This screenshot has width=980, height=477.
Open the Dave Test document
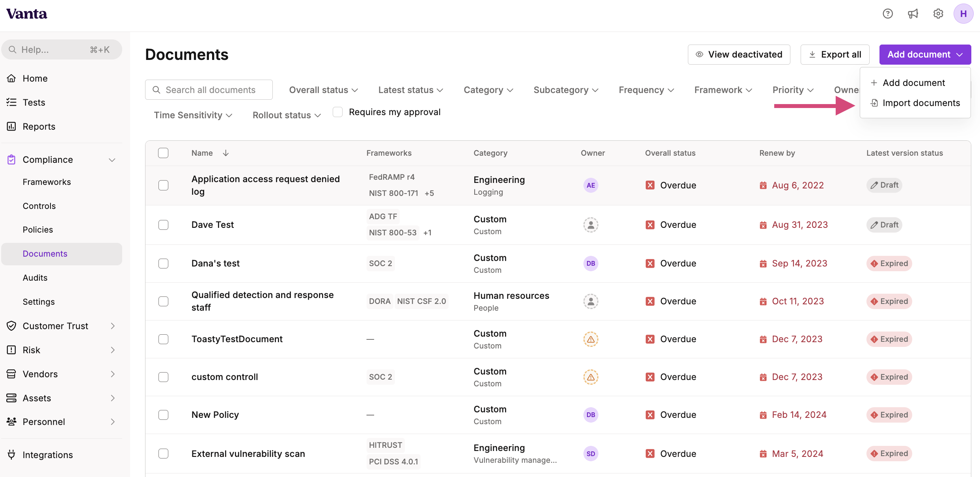point(212,225)
